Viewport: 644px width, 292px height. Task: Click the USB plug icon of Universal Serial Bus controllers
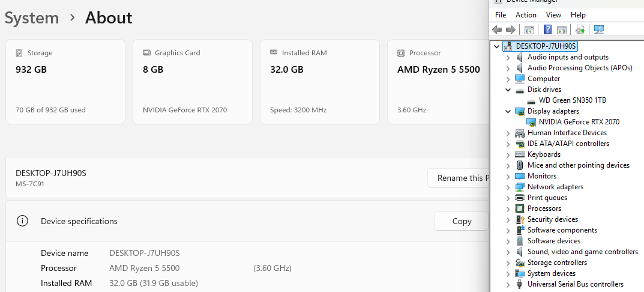(x=520, y=284)
